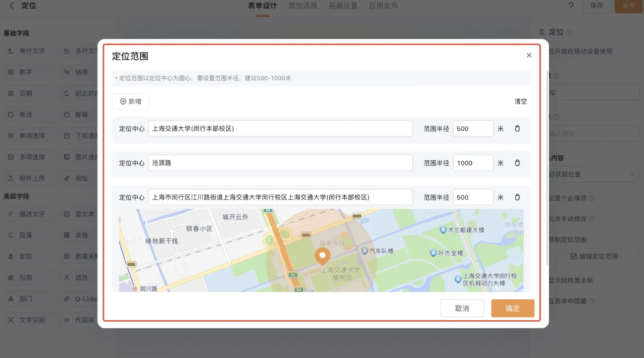Close the 定位范围 dialog with the X
Image resolution: width=644 pixels, height=358 pixels.
[529, 55]
